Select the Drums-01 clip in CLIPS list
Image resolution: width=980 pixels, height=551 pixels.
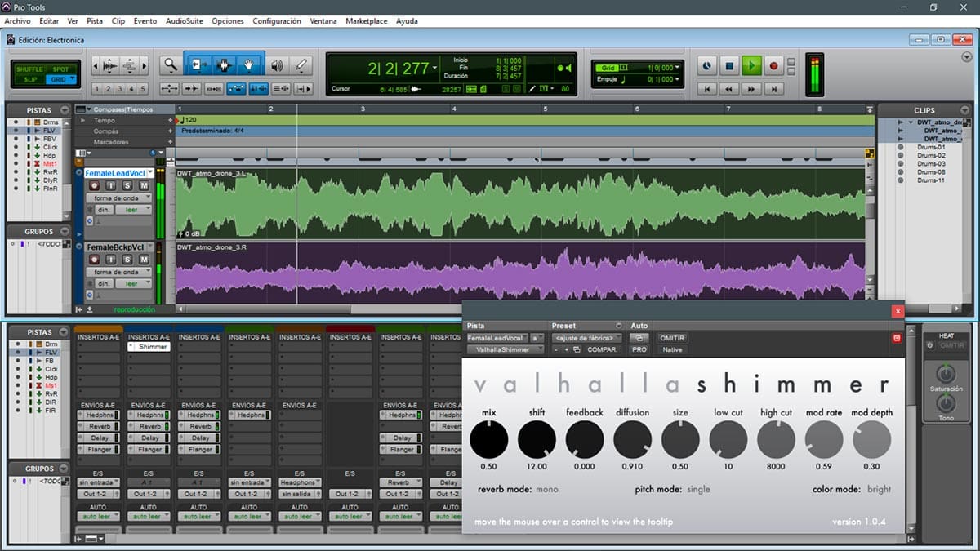tap(931, 148)
